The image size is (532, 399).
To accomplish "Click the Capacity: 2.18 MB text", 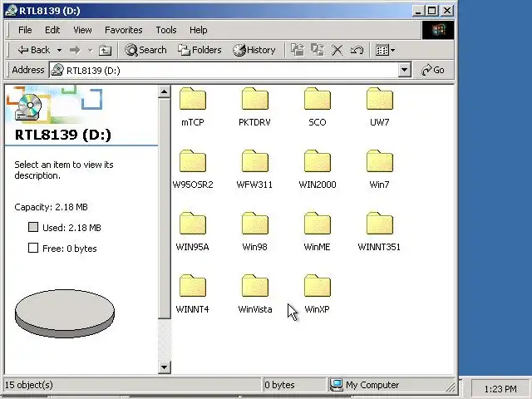I will pos(51,207).
